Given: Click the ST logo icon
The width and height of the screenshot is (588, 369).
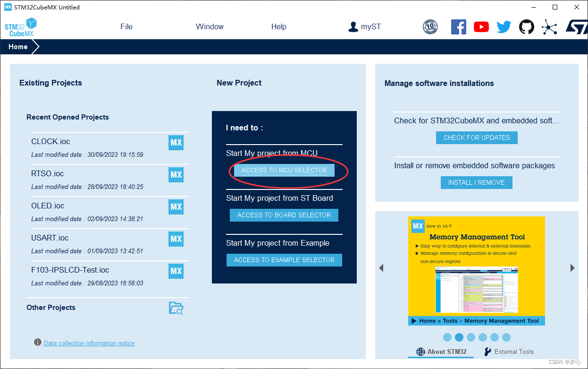Looking at the screenshot, I should coord(576,27).
